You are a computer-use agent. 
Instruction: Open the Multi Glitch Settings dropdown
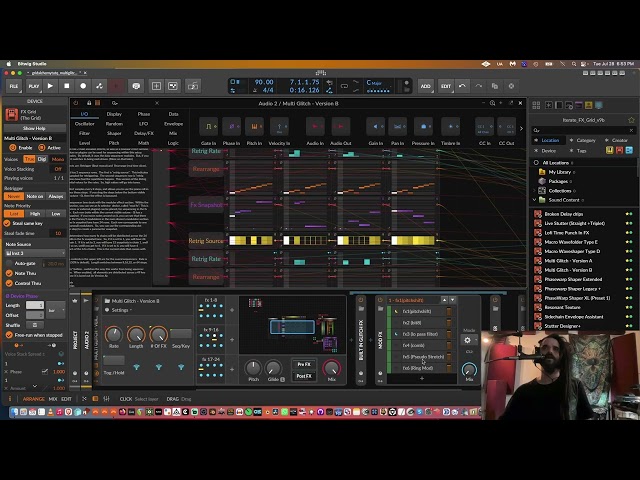coord(119,310)
